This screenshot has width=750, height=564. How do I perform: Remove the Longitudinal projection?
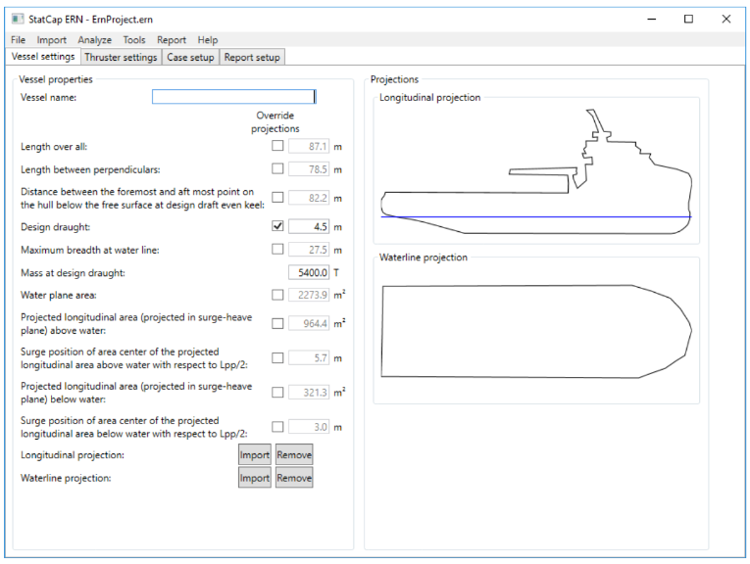click(294, 455)
